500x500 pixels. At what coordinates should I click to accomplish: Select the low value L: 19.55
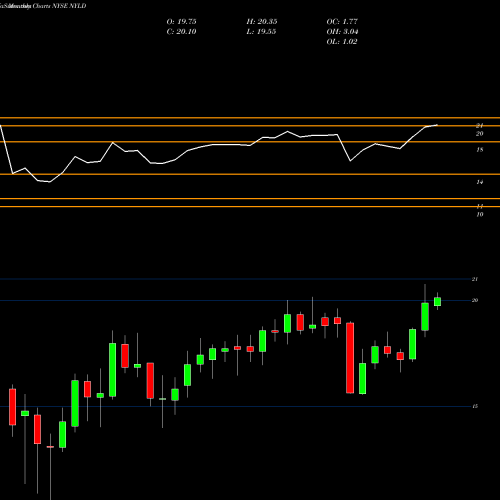click(261, 32)
